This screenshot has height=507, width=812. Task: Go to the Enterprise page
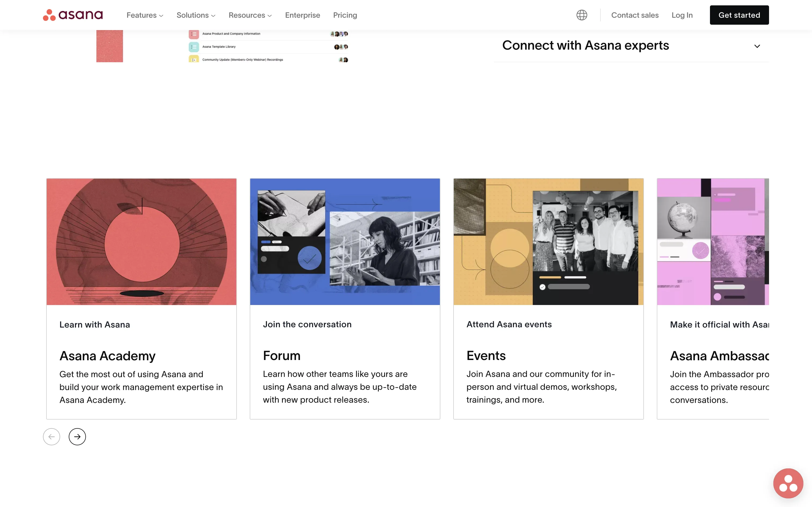[302, 15]
